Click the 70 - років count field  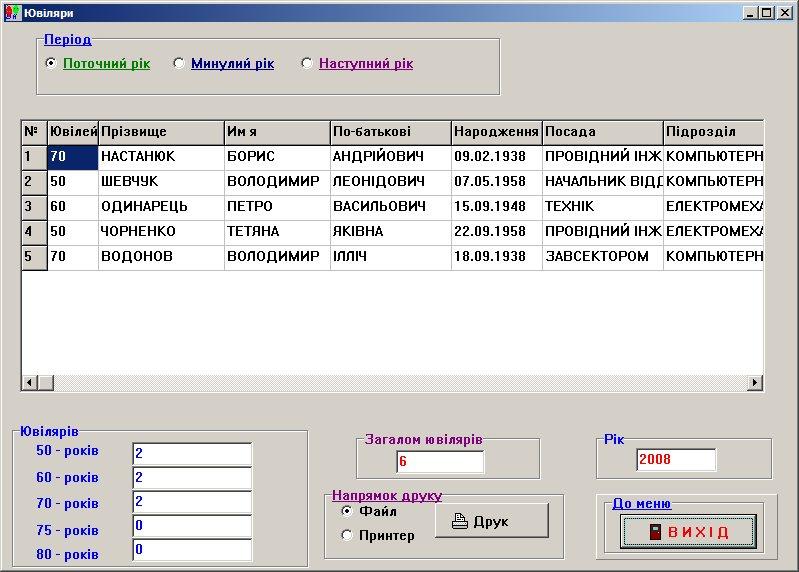192,502
